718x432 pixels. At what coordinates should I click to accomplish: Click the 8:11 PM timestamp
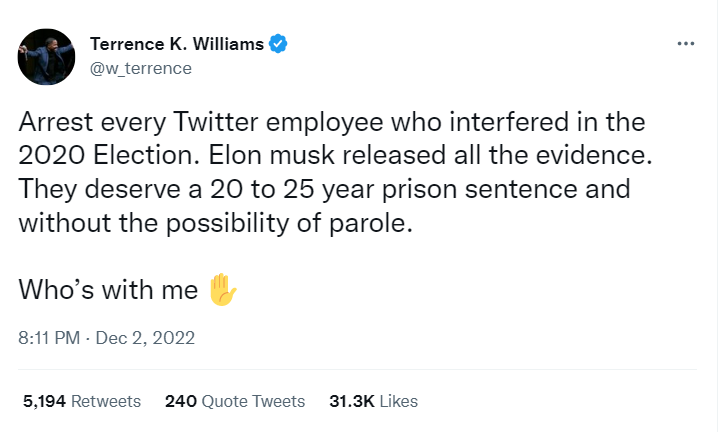tap(49, 338)
